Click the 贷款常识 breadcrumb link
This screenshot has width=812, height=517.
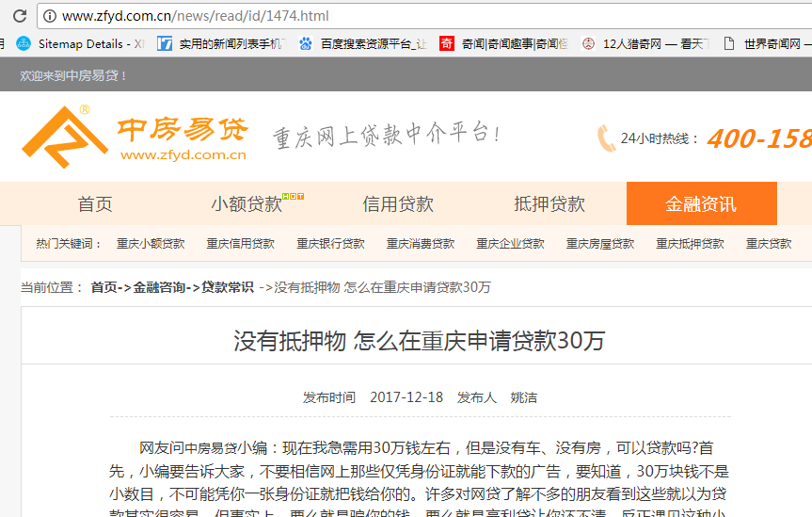[227, 287]
